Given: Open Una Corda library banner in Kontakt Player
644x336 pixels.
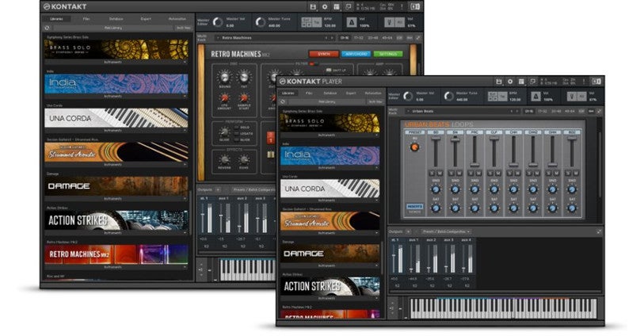Looking at the screenshot, I should [330, 189].
